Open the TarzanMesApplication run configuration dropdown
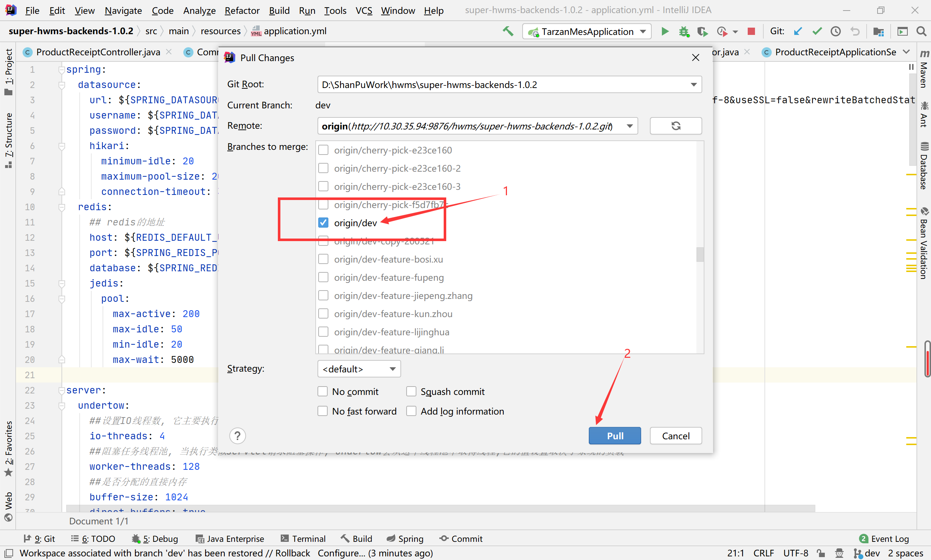This screenshot has height=560, width=931. [643, 31]
